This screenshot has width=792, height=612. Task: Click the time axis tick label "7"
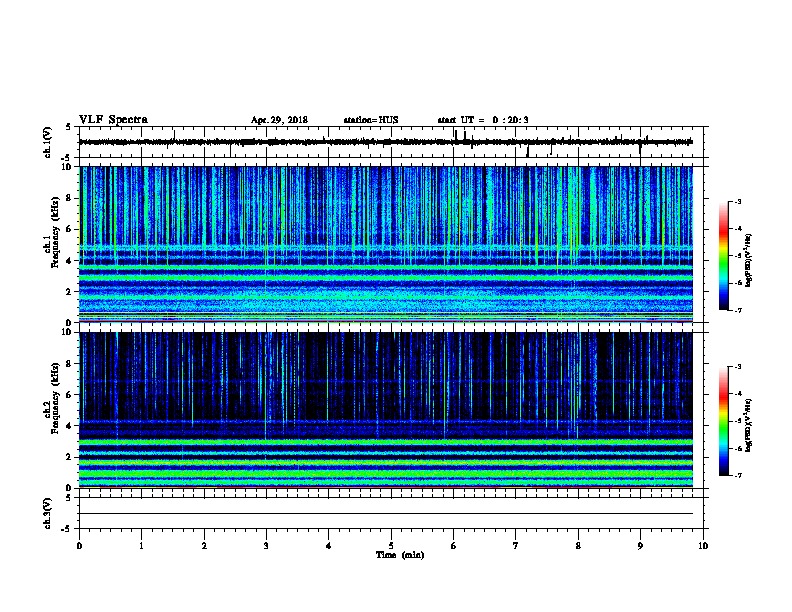[516, 546]
